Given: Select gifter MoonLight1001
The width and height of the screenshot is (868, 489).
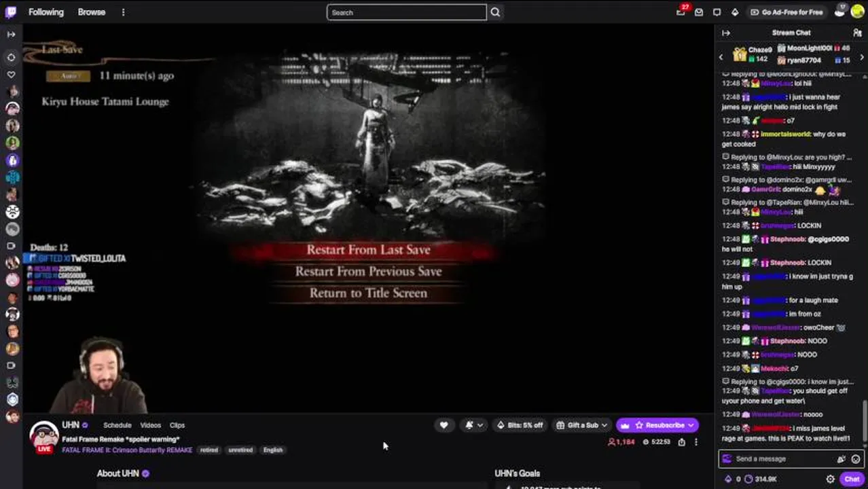Looking at the screenshot, I should 814,49.
